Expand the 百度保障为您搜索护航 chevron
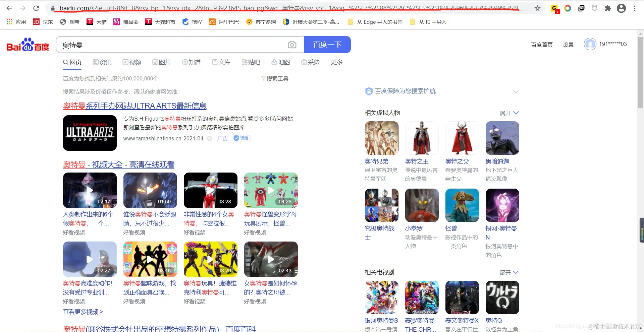This screenshot has width=644, height=332. 516,91
